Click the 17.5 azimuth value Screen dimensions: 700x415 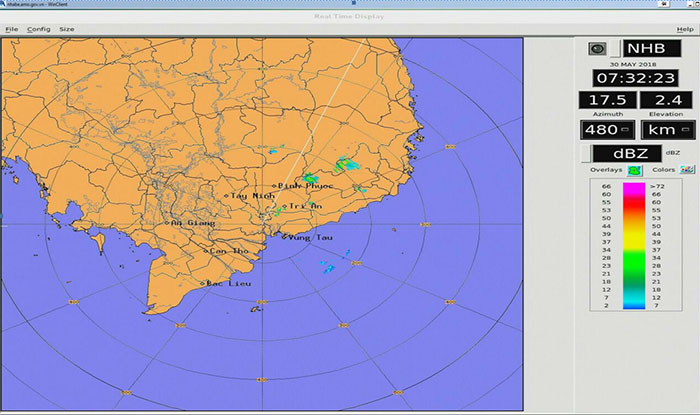tap(608, 100)
